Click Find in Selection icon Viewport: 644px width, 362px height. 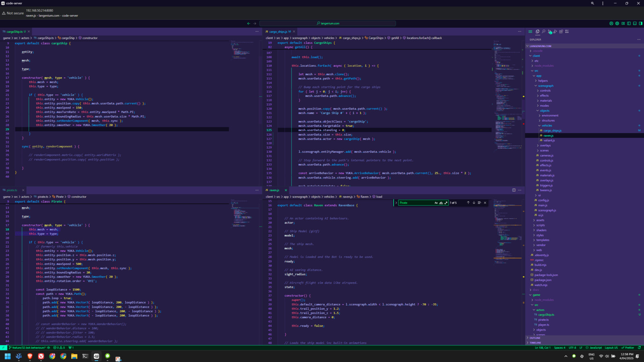pyautogui.click(x=479, y=203)
